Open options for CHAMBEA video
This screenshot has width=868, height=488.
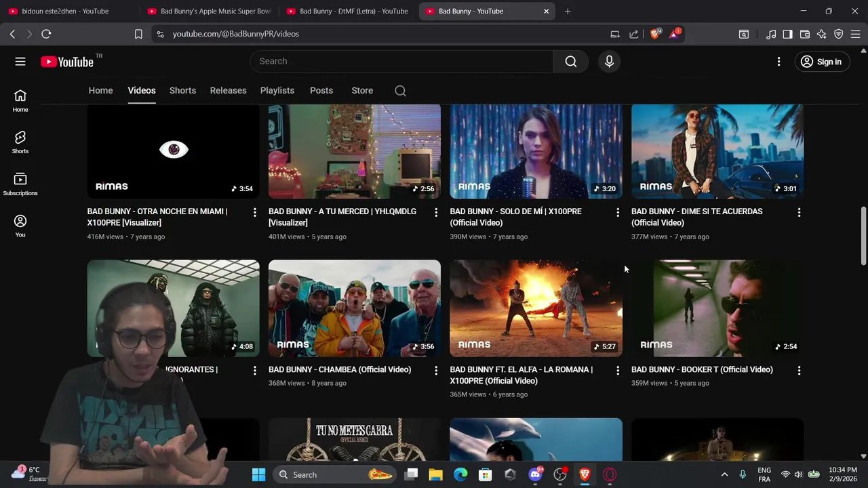click(436, 370)
